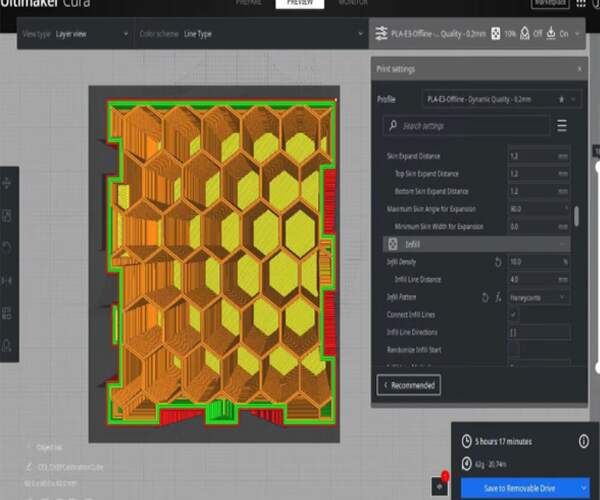Reset Infill Density to default value
Image resolution: width=600 pixels, height=500 pixels.
click(x=498, y=262)
